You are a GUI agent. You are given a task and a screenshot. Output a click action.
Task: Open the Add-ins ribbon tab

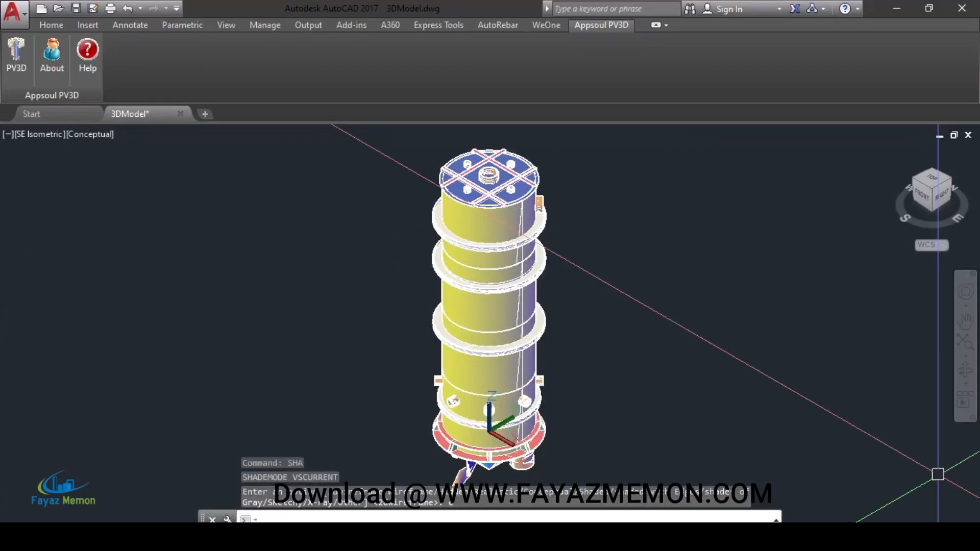click(351, 25)
